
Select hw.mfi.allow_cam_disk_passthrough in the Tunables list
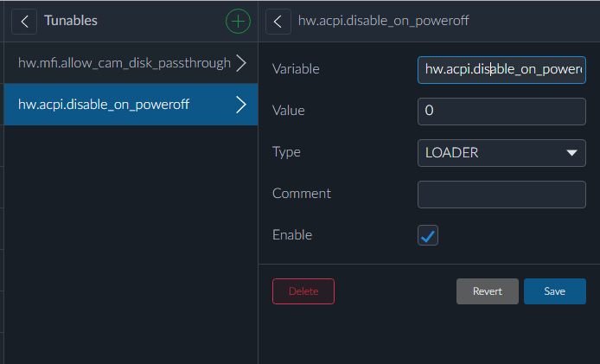124,63
